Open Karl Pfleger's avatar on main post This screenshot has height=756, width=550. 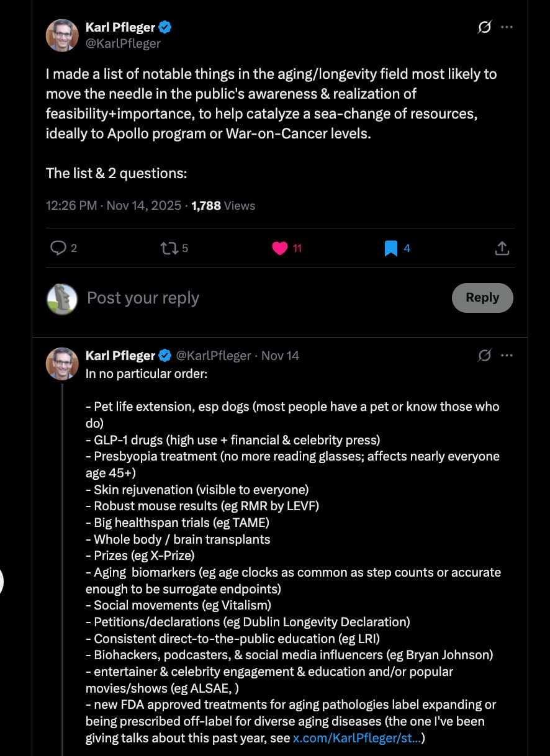click(x=62, y=35)
